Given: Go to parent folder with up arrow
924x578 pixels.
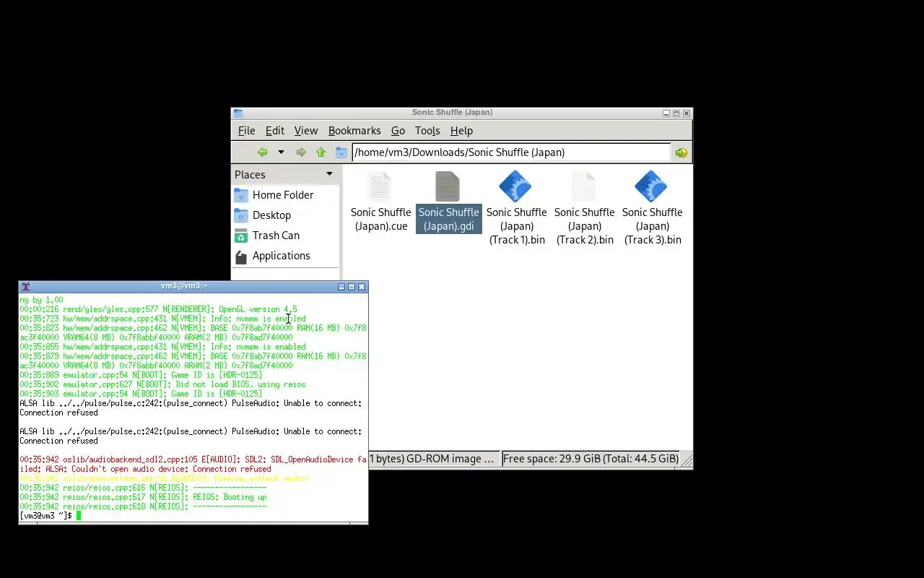Looking at the screenshot, I should coord(321,152).
